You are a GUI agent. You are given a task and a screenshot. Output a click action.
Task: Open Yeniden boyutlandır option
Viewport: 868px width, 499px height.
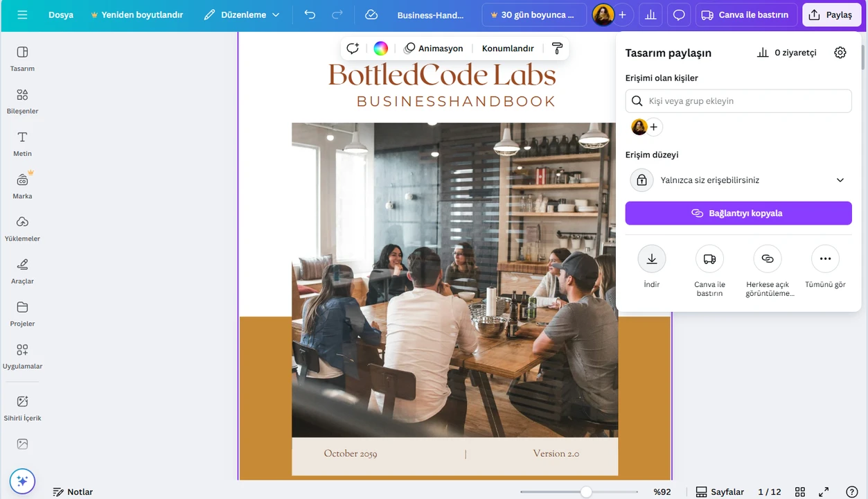(x=136, y=15)
